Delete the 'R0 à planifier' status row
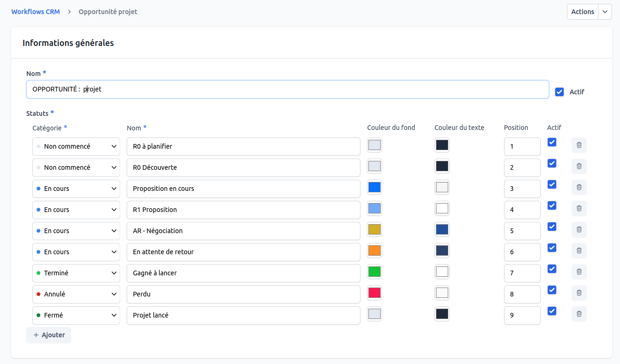This screenshot has width=620, height=364. pyautogui.click(x=579, y=145)
